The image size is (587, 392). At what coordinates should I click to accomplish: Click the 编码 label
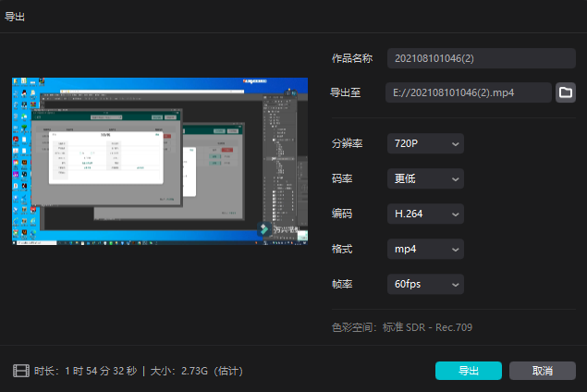point(342,214)
